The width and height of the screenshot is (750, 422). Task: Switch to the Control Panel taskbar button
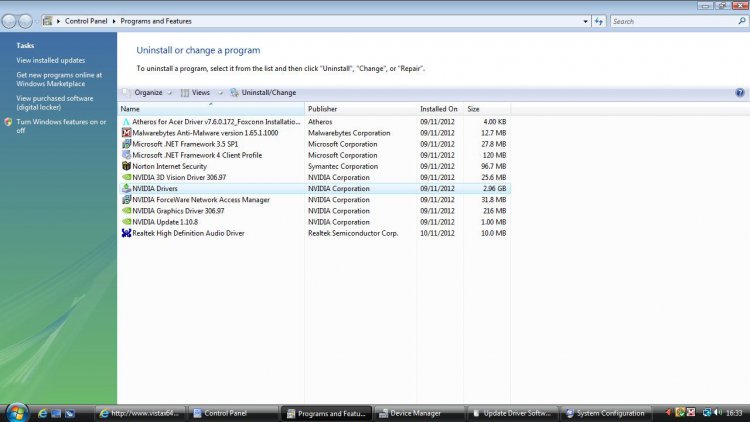232,413
